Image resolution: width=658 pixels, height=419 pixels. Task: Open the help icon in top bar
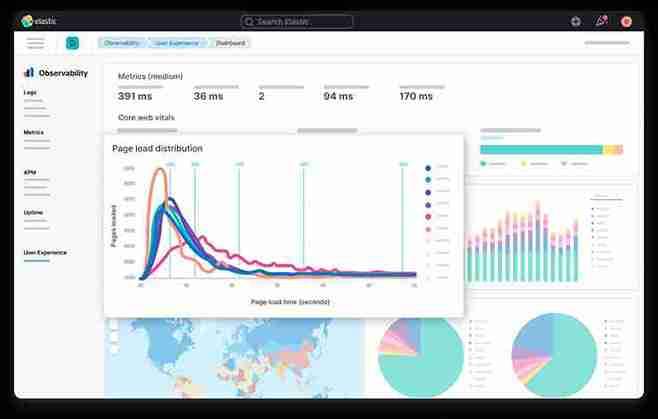pyautogui.click(x=576, y=21)
